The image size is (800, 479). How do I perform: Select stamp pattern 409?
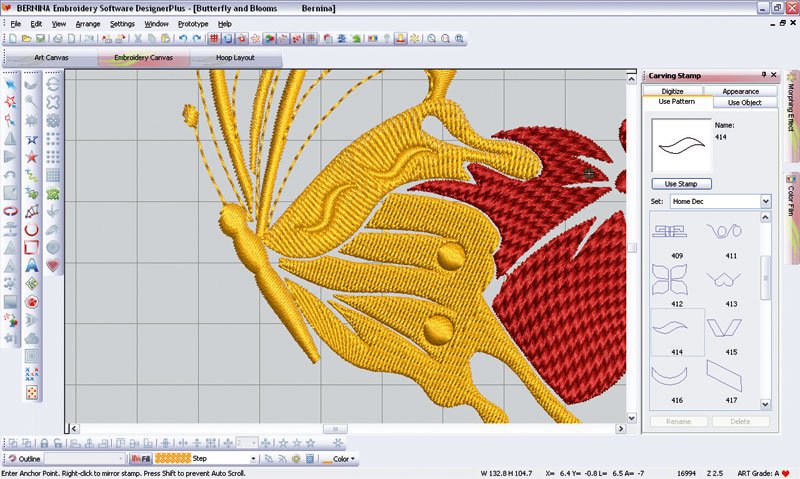677,237
